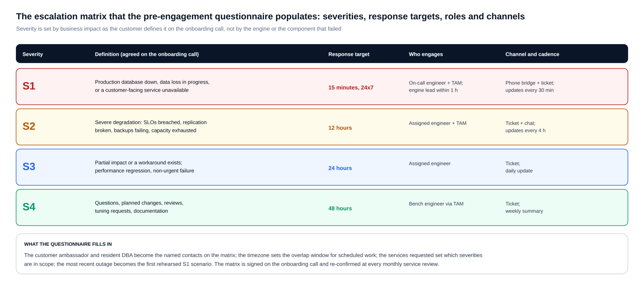Click the note line starting 'are in scope;'

(x=231, y=264)
